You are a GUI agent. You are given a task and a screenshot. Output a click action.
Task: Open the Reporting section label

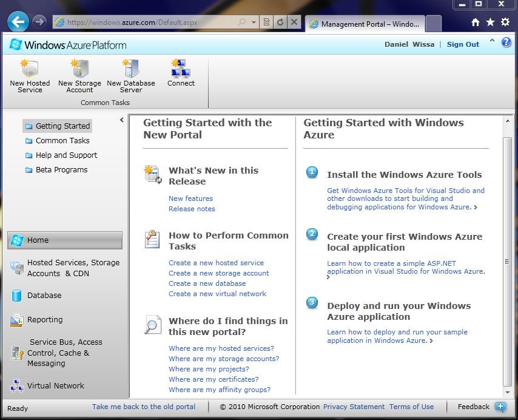pyautogui.click(x=45, y=319)
